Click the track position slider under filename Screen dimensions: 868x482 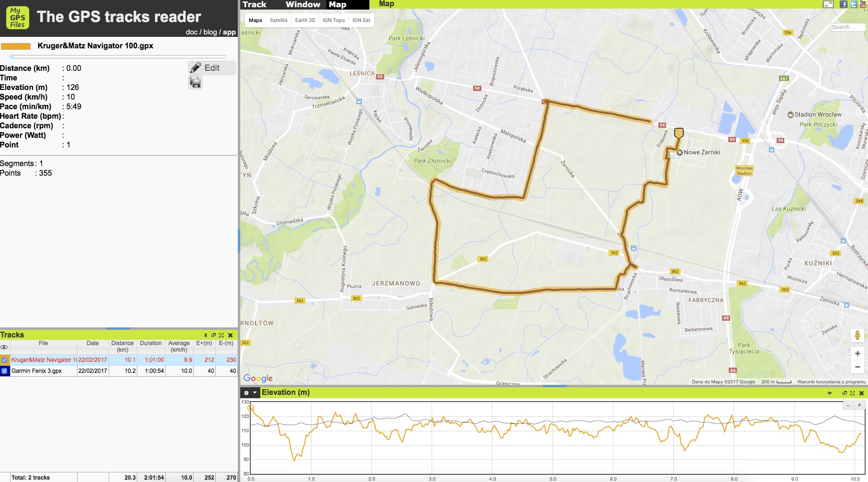pyautogui.click(x=118, y=57)
